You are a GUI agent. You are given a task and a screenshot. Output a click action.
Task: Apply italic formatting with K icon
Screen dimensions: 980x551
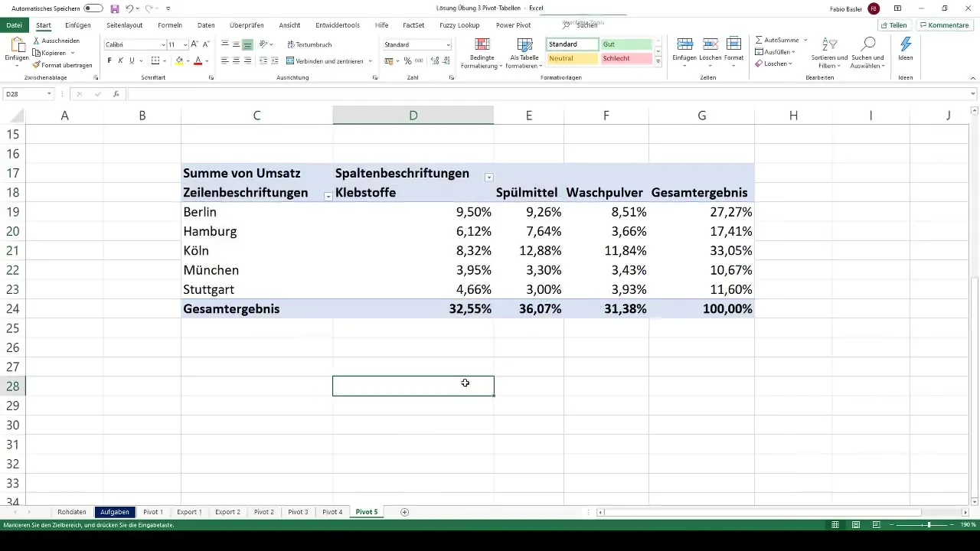coord(120,60)
